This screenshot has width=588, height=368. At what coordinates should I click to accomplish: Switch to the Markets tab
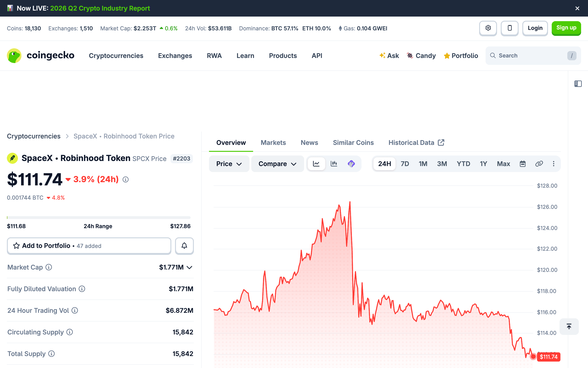273,143
